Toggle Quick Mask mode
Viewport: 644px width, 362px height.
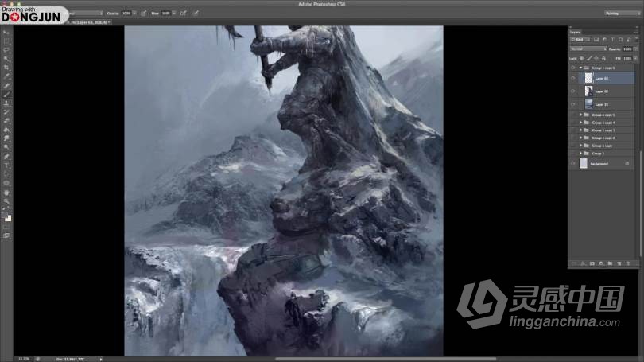[x=6, y=227]
